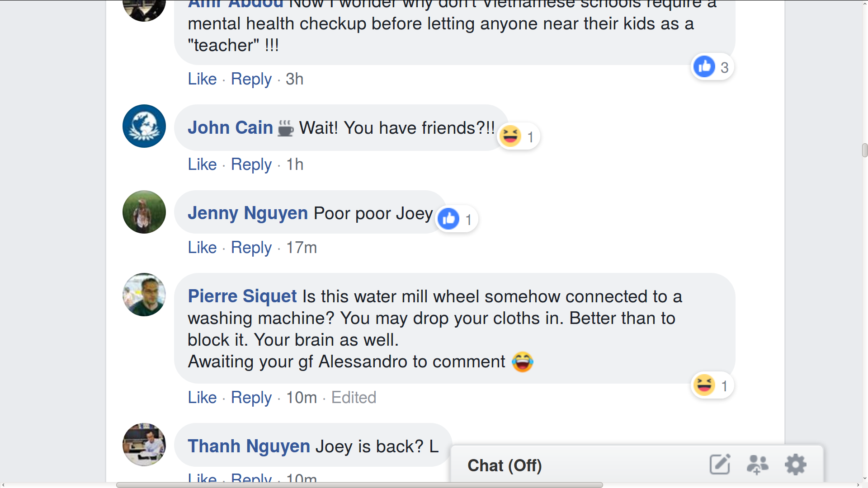Click John Cain's profile picture
Image resolution: width=868 pixels, height=488 pixels.
(x=143, y=126)
